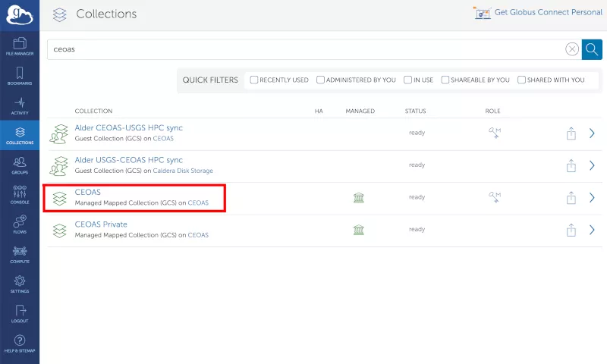This screenshot has height=364, width=607.
Task: Expand details chevron for Alder USGS-CEOAS HPC sync
Action: [592, 165]
